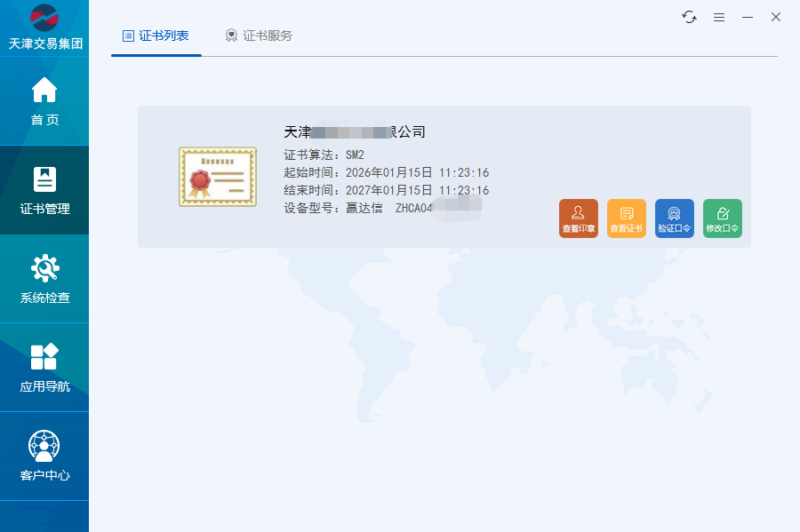Viewport: 800px width, 532px height.
Task: Go to 应用导航 in the sidebar
Action: click(x=44, y=368)
